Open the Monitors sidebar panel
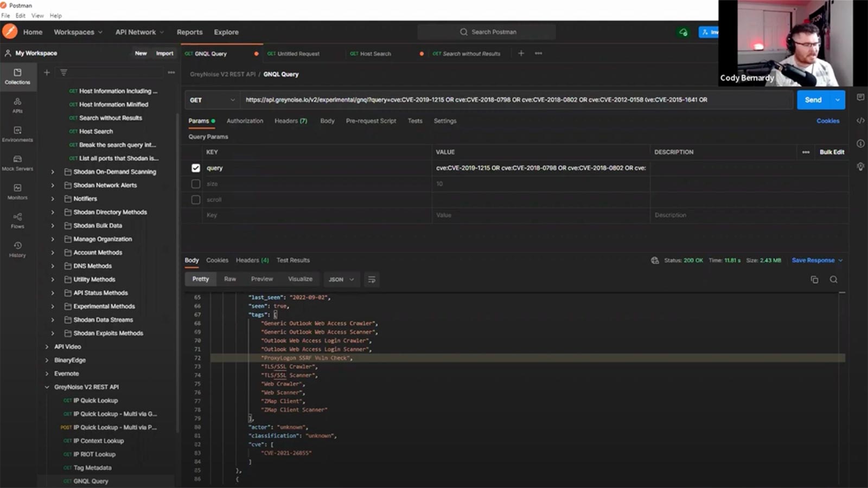This screenshot has width=868, height=488. click(18, 191)
